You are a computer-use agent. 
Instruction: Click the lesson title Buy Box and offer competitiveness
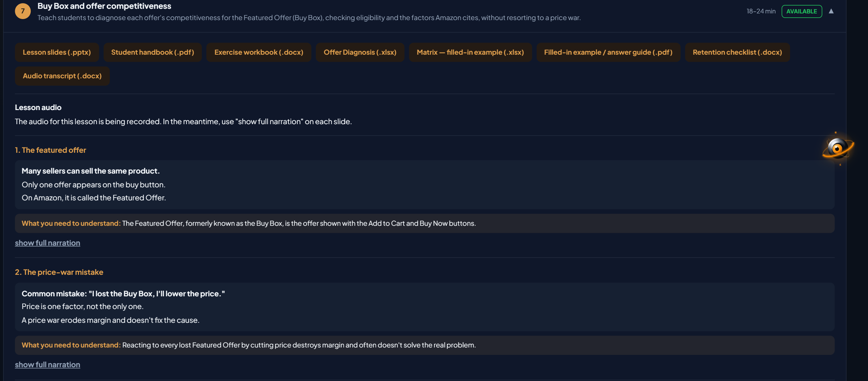click(104, 6)
